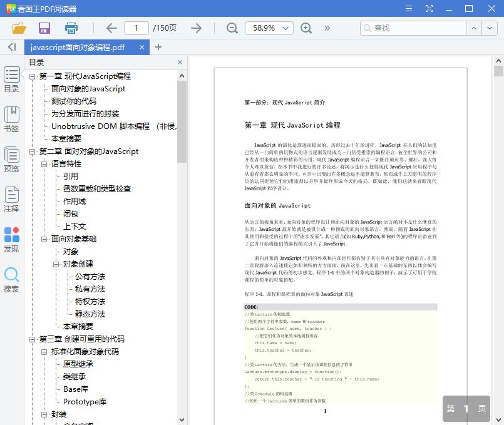This screenshot has width=504, height=425.
Task: Go to the next page arrow
Action: point(196,28)
